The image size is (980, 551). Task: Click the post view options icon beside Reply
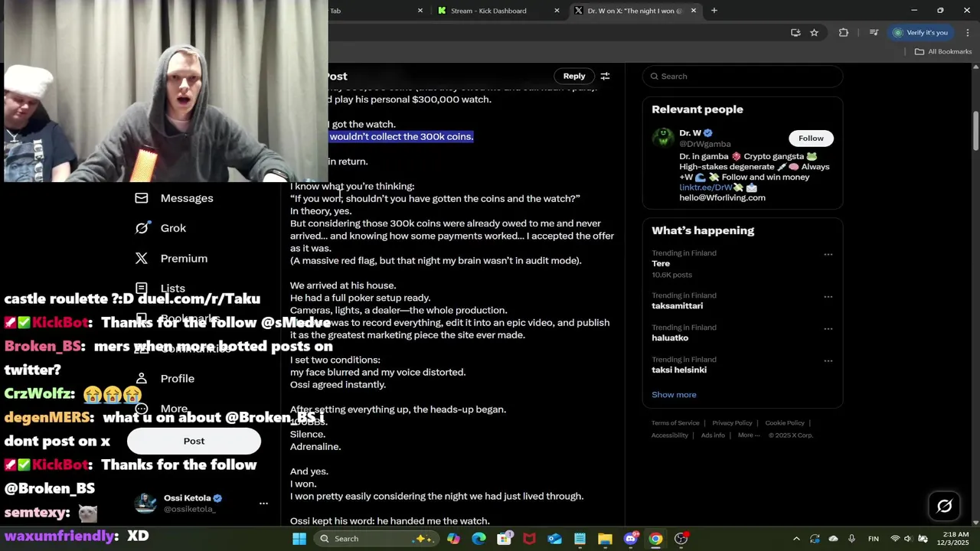click(605, 77)
